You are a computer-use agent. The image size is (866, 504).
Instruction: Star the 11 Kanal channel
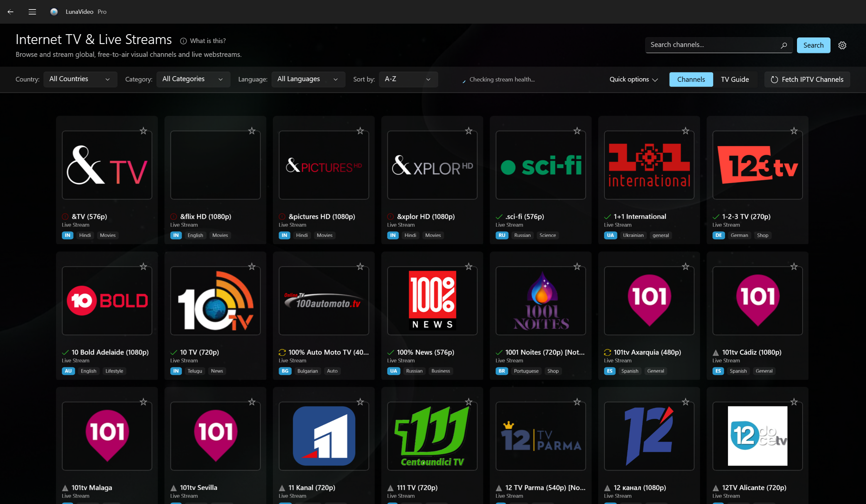pyautogui.click(x=360, y=402)
